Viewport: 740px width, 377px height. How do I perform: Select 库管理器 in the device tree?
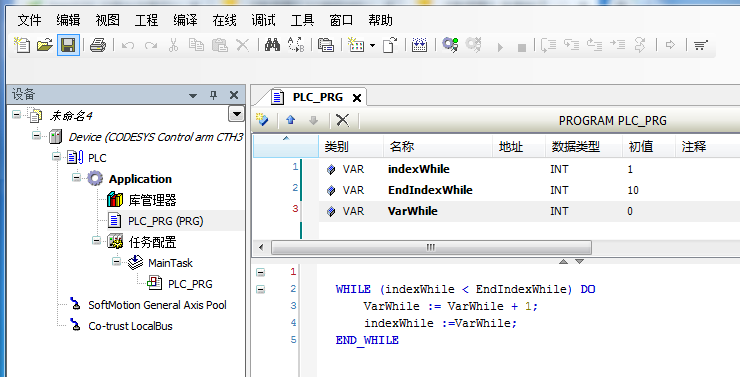[152, 200]
